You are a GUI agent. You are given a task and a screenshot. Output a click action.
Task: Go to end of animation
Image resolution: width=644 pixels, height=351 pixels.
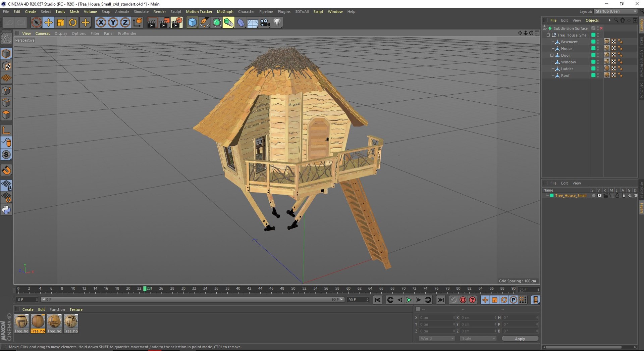[x=441, y=300]
